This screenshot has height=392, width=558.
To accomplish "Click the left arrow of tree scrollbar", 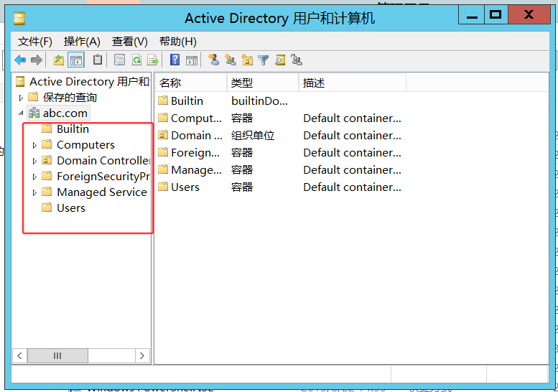I will 19,355.
